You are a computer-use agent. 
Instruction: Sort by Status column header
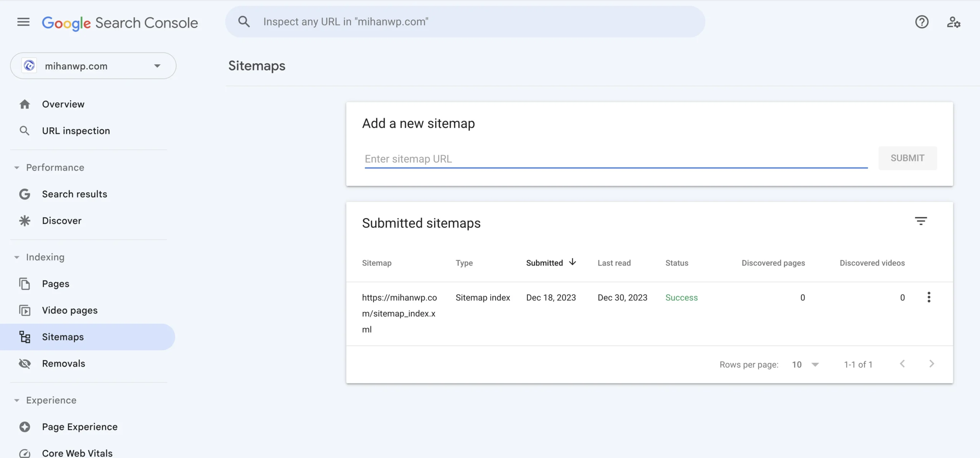[x=676, y=263]
